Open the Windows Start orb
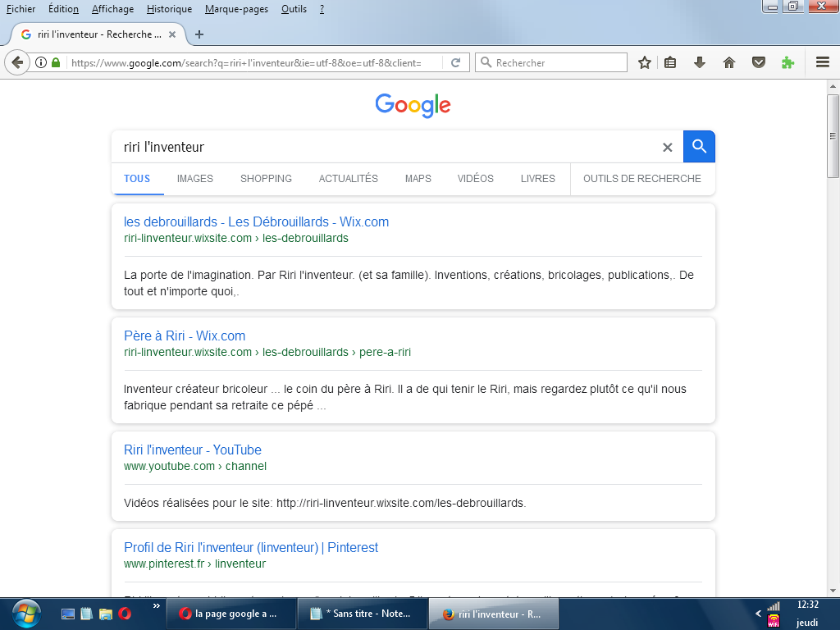 click(x=25, y=614)
